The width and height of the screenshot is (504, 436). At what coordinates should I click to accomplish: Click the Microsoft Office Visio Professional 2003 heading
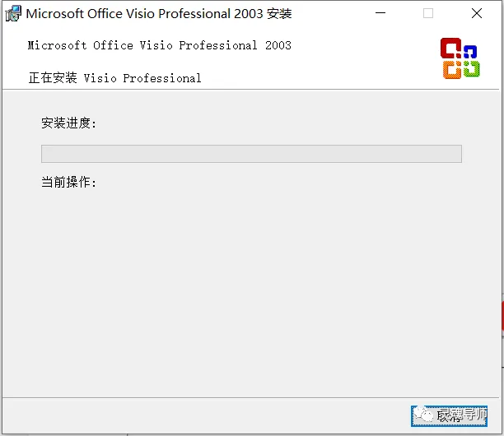[x=160, y=45]
